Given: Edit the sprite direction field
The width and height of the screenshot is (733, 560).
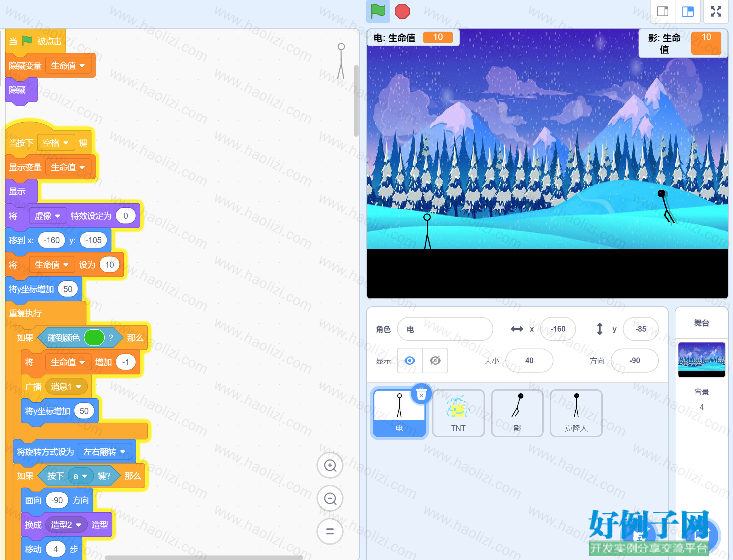Looking at the screenshot, I should coord(635,361).
